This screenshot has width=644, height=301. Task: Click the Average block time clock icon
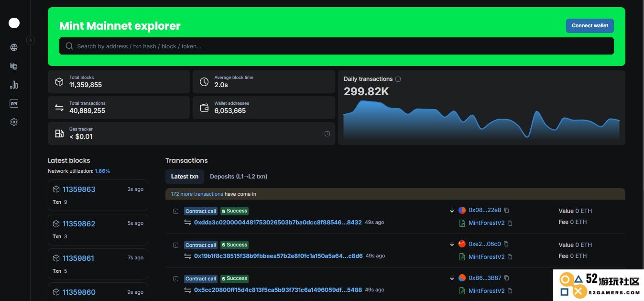204,82
